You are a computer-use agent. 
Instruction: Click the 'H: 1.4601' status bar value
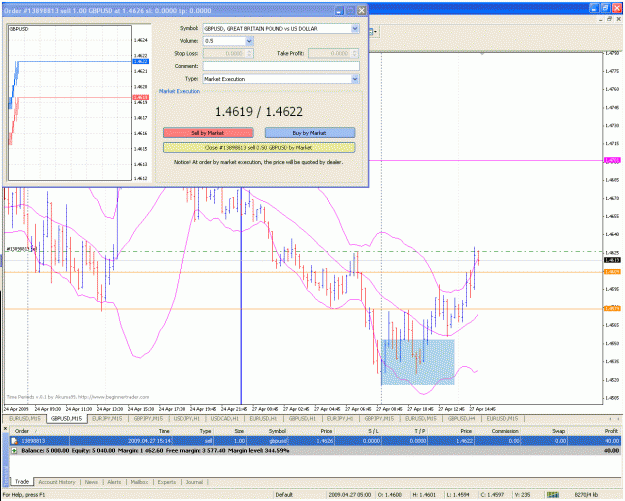(424, 495)
